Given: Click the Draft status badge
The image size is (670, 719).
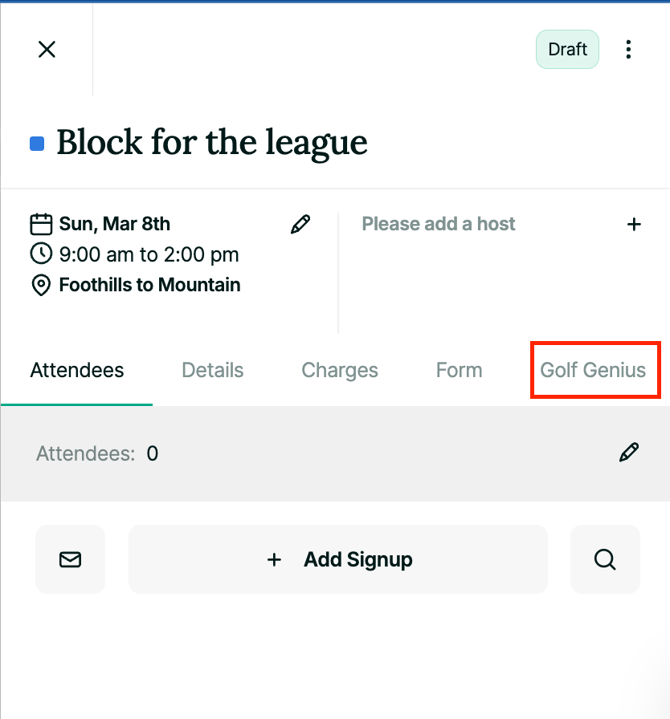Looking at the screenshot, I should coord(567,49).
